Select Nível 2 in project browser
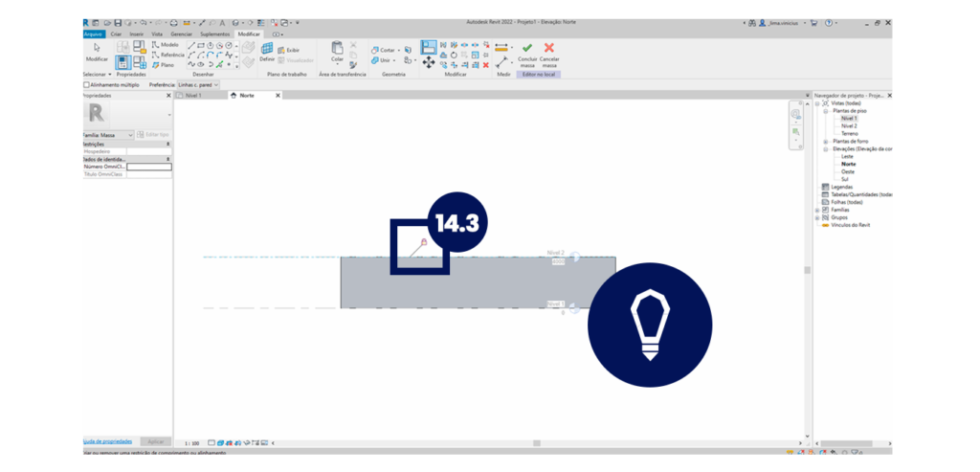This screenshot has height=472, width=980. pyautogui.click(x=849, y=125)
